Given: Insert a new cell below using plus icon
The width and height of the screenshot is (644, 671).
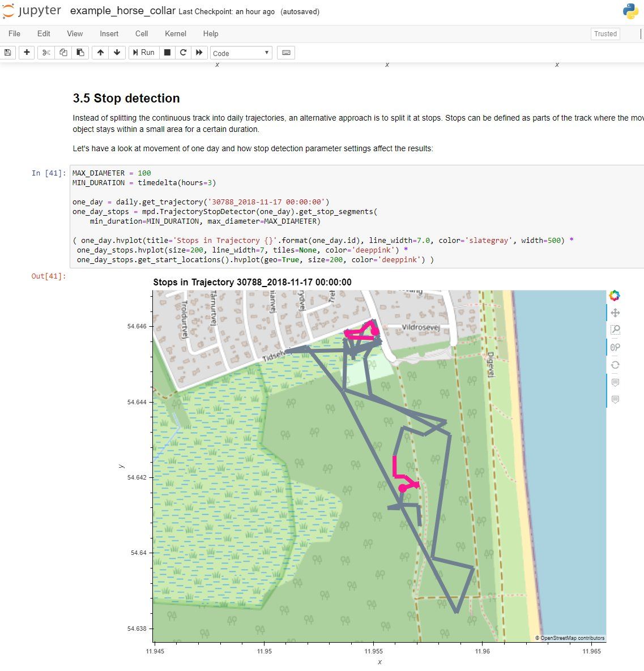Looking at the screenshot, I should pos(27,53).
